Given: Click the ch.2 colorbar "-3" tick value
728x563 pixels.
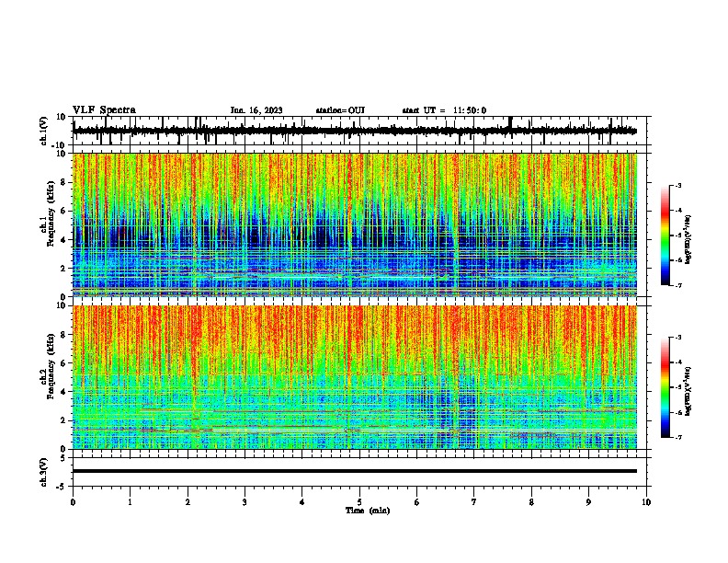Looking at the screenshot, I should 678,338.
